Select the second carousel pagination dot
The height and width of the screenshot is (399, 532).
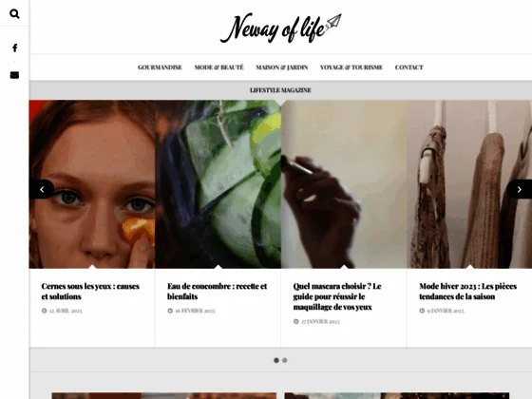coord(285,360)
